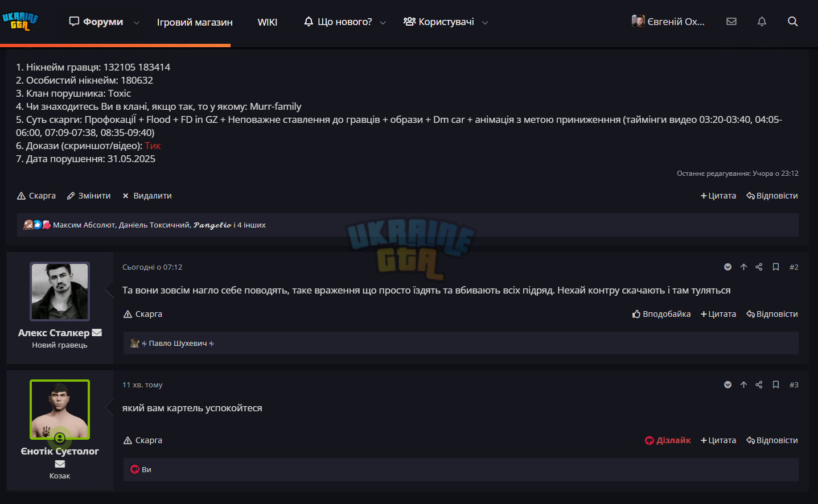Expand the Що нового? dropdown arrow
Viewport: 818px width, 504px height.
click(383, 23)
